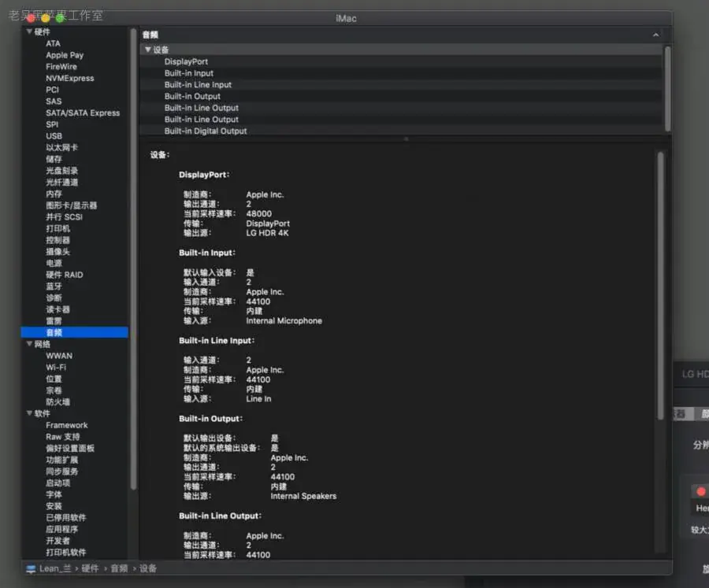Select 偏好设置面板 in the sidebar
This screenshot has height=588, width=709.
coord(70,449)
